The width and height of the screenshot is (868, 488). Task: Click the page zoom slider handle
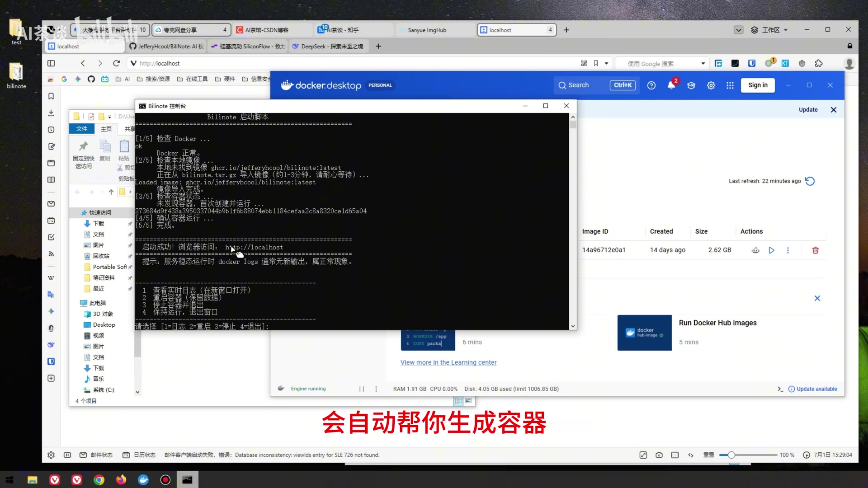pos(731,455)
